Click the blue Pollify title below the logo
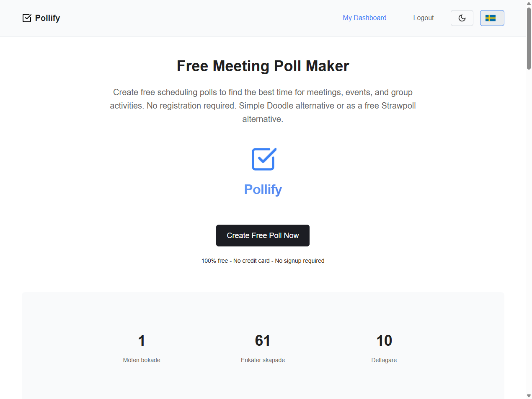 tap(263, 189)
